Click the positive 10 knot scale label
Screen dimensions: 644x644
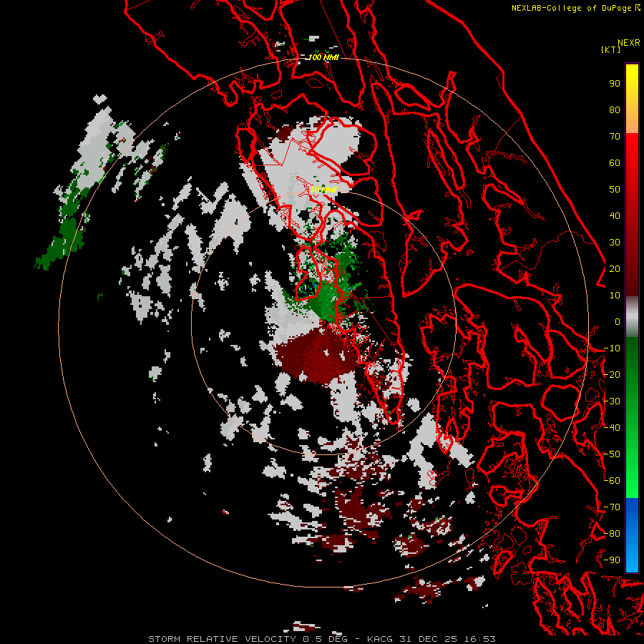coord(615,296)
